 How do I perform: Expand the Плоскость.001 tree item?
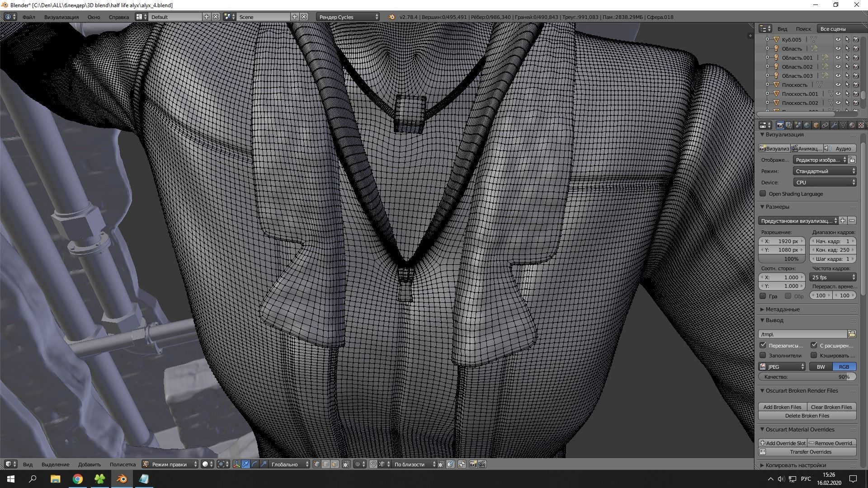click(767, 94)
